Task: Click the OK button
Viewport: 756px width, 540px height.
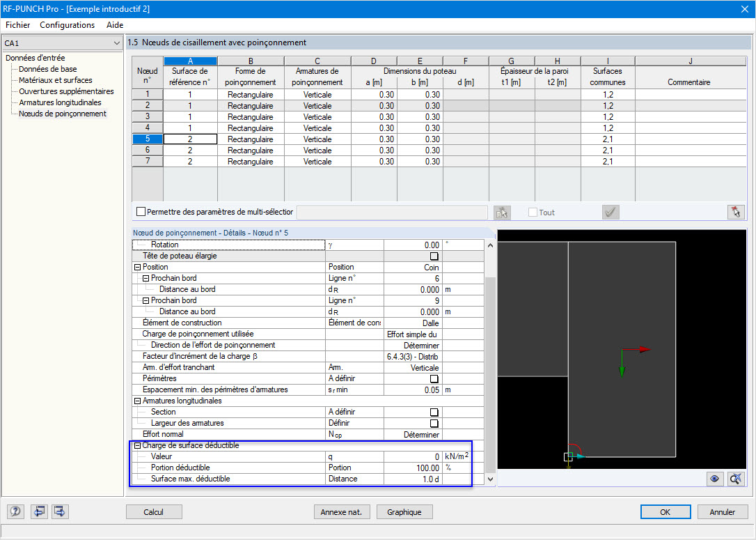Action: pos(666,512)
